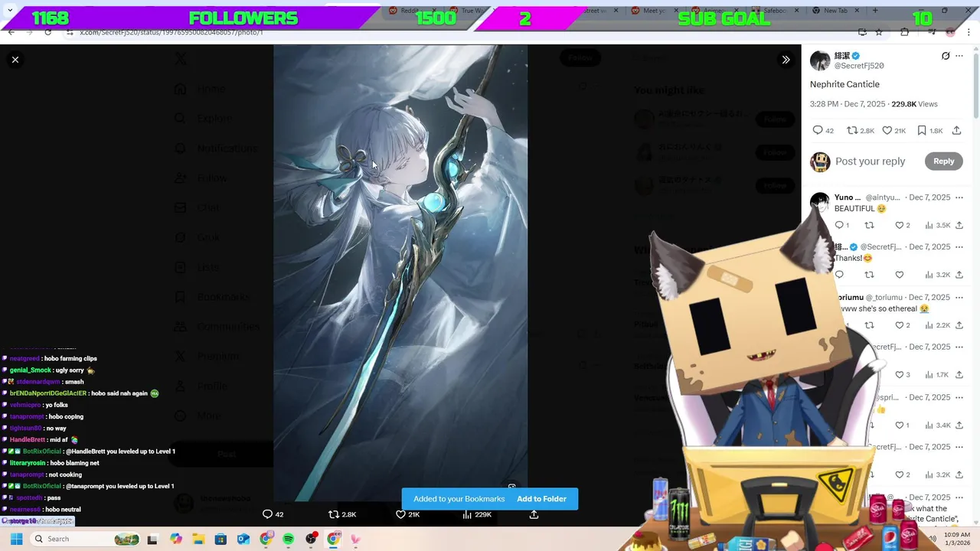Click Add to Folder in bookmark toast
Image resolution: width=980 pixels, height=551 pixels.
point(541,499)
